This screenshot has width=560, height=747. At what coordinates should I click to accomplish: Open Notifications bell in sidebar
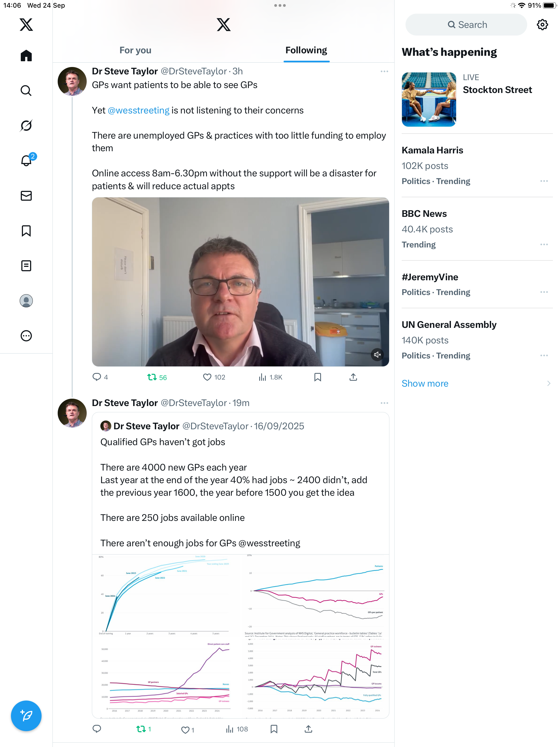(x=26, y=161)
